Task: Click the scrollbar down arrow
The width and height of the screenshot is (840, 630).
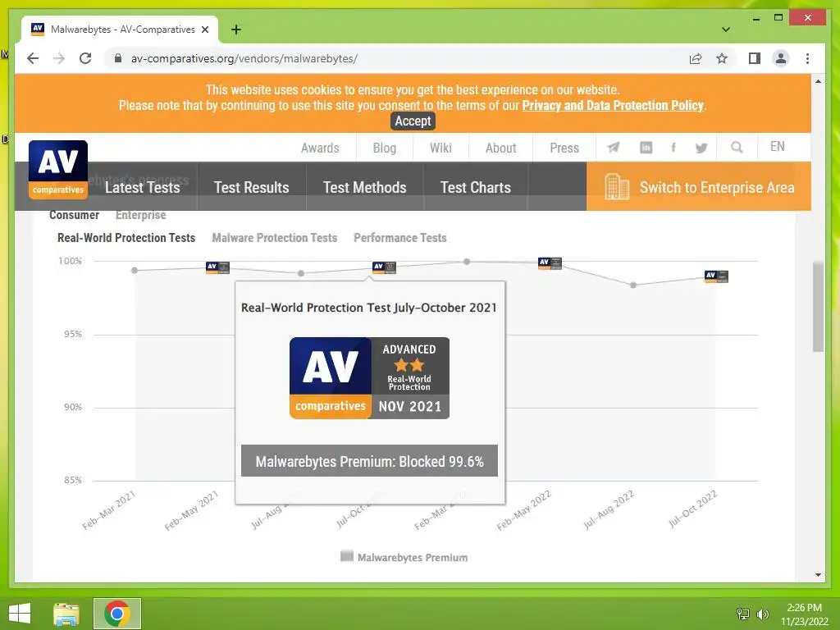Action: pyautogui.click(x=818, y=575)
